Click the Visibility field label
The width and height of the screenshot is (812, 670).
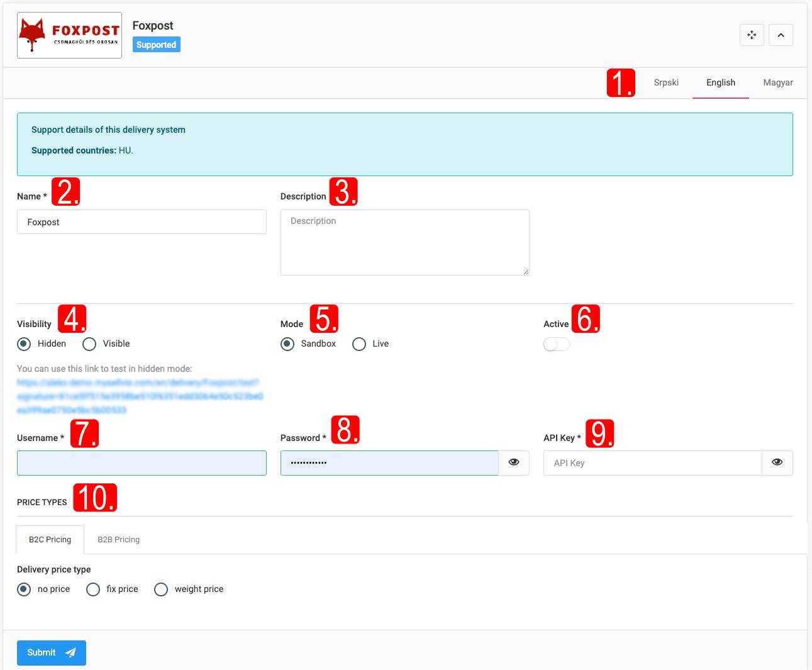(34, 324)
